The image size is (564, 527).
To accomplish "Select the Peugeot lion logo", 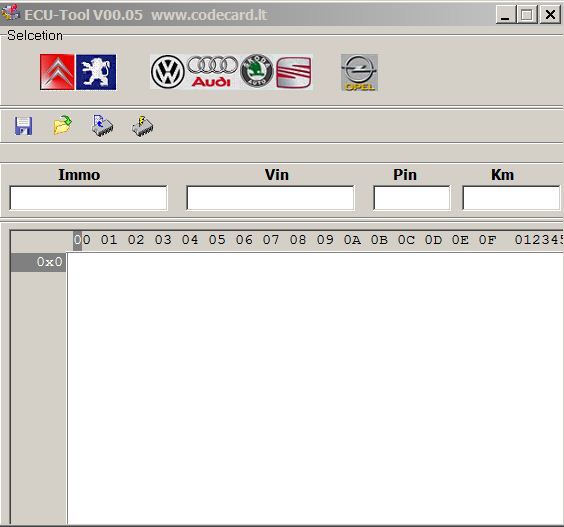I will 96,72.
